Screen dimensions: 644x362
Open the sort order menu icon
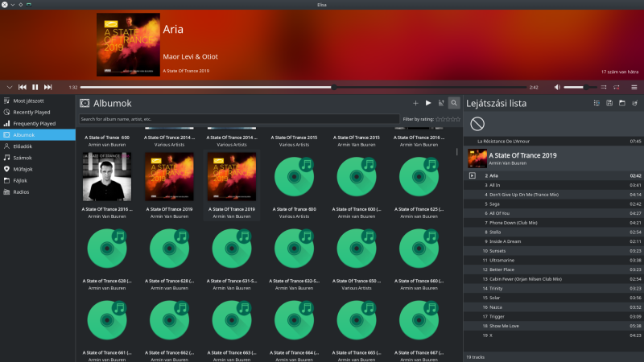440,103
